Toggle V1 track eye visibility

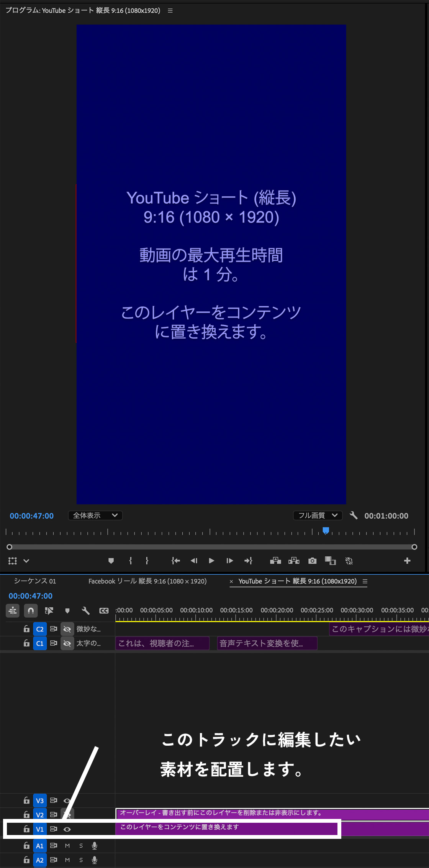(67, 829)
